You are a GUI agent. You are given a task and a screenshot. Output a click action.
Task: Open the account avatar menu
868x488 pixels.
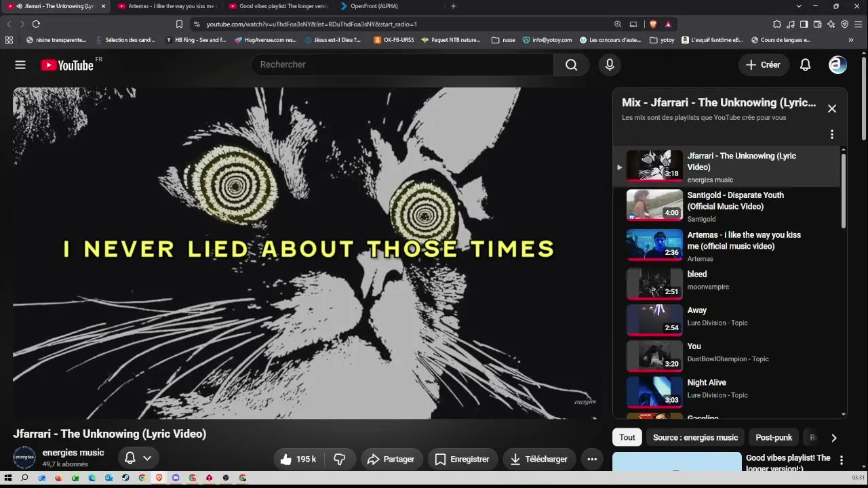tap(838, 65)
